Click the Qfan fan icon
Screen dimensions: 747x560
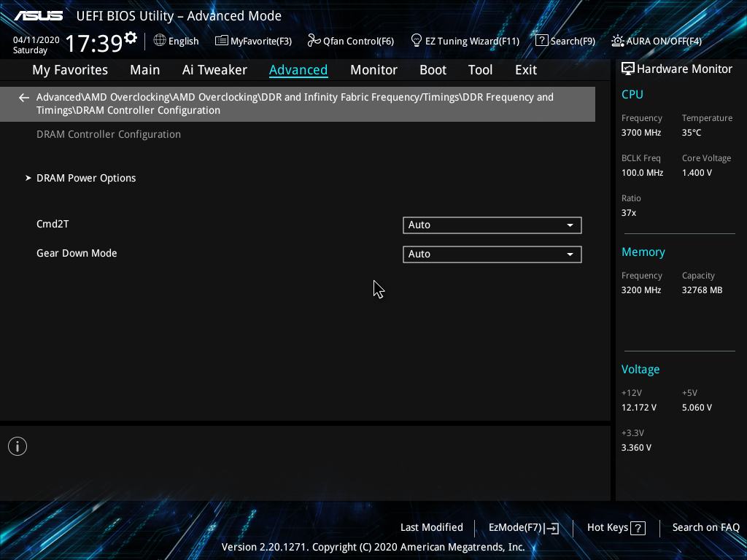314,41
